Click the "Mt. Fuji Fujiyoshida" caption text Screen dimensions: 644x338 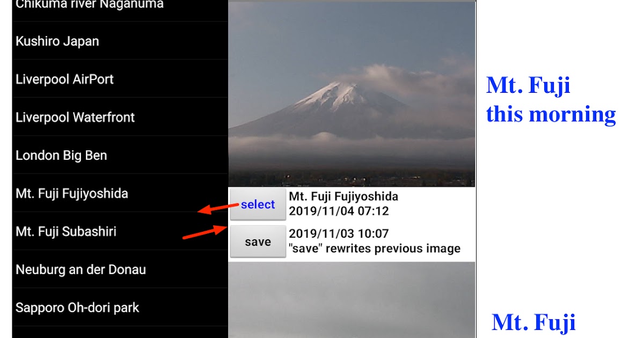pyautogui.click(x=343, y=197)
